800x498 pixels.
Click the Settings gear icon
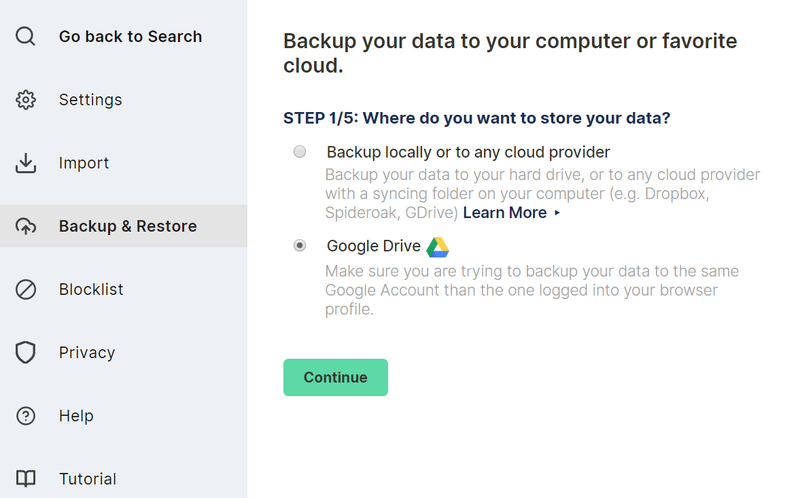(x=26, y=100)
